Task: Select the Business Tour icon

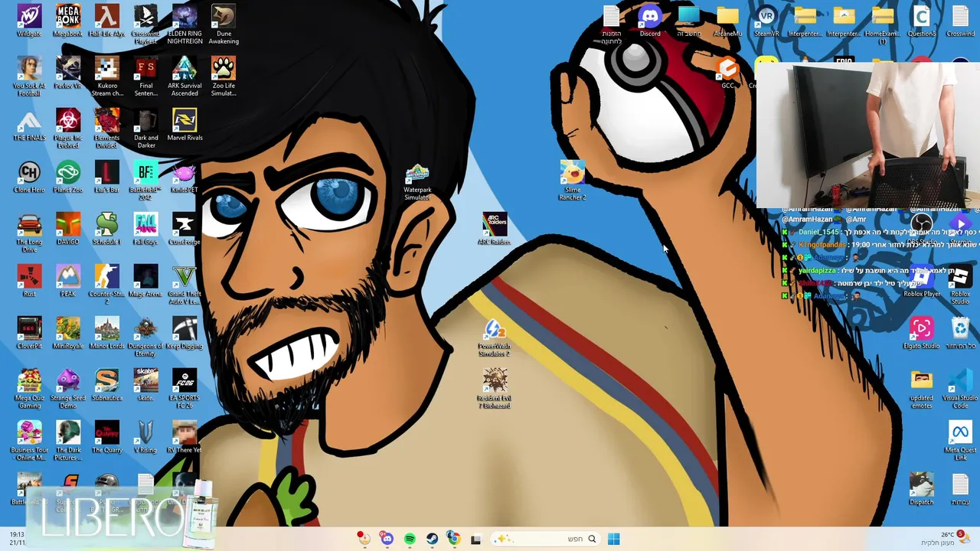Action: pos(29,441)
